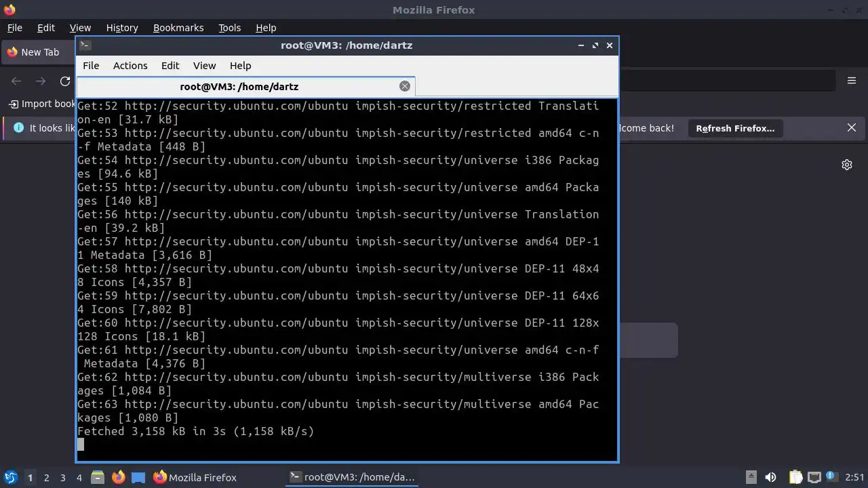Click Firefox back navigation arrow
The height and width of the screenshot is (488, 868).
(16, 81)
